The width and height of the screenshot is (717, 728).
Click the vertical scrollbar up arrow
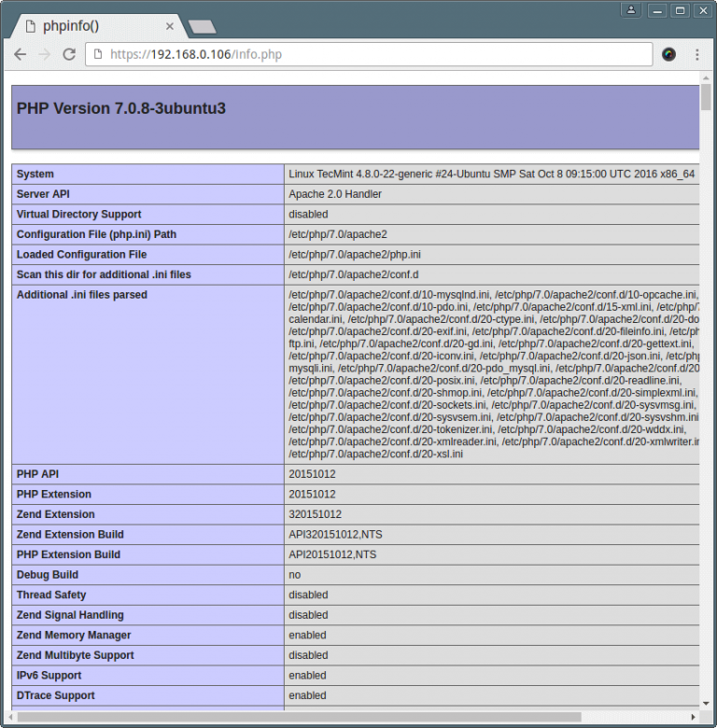click(707, 77)
